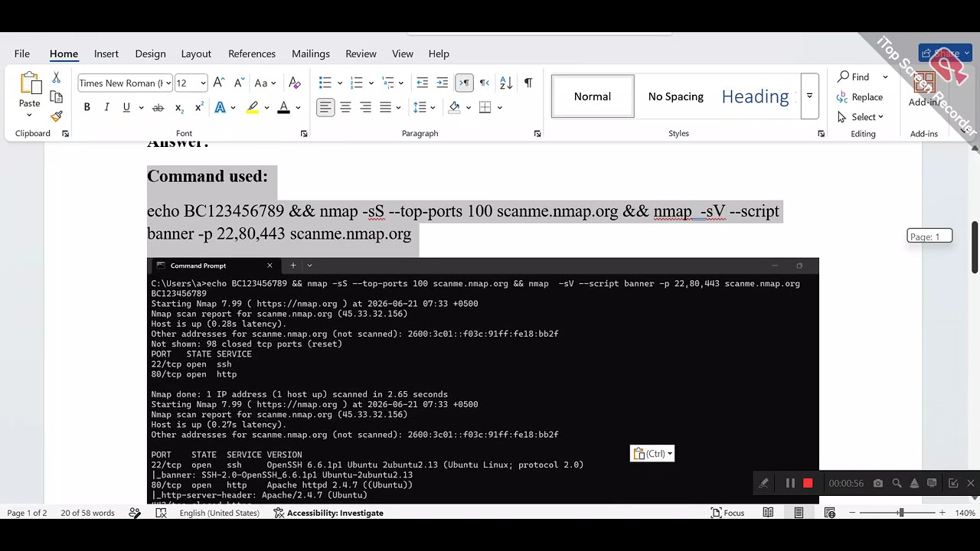Toggle Underline formatting
Screen dimensions: 980x551
click(x=126, y=107)
